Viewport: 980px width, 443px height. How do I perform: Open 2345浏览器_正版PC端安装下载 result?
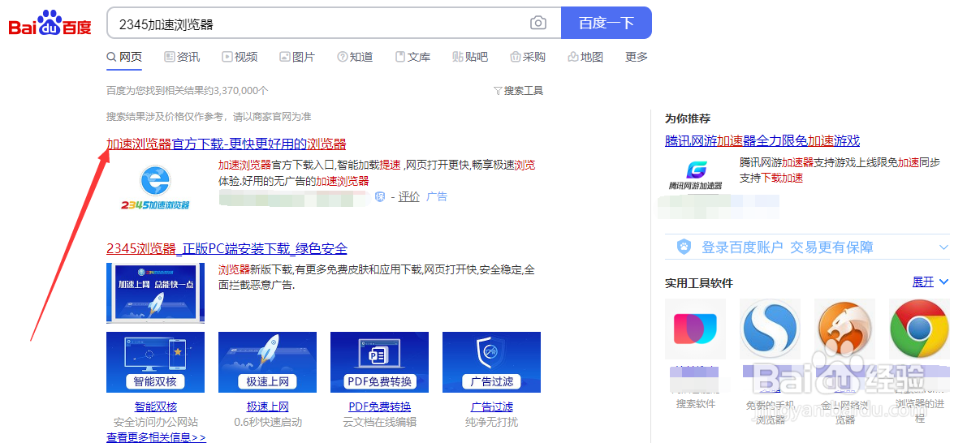[x=227, y=248]
